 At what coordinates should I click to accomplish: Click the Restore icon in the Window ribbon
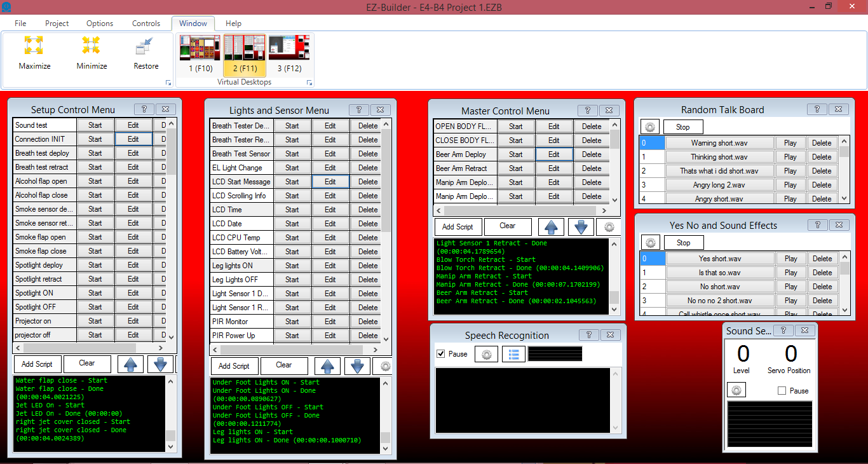tap(145, 46)
